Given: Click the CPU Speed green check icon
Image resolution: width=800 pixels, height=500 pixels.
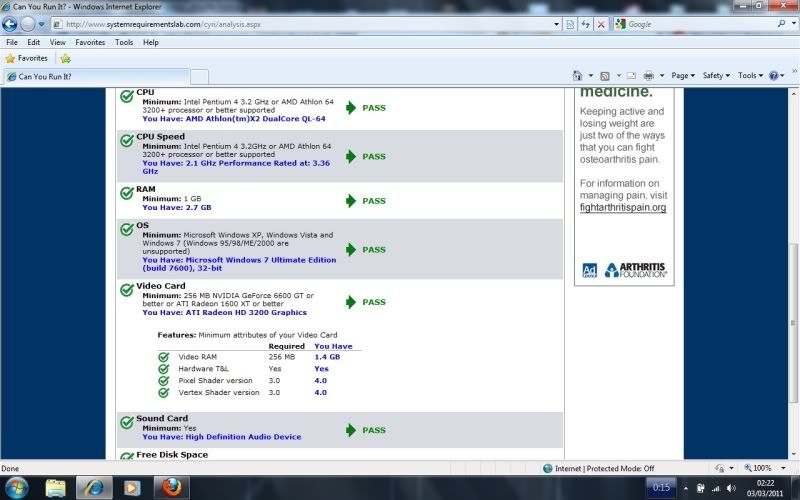Looking at the screenshot, I should point(127,140).
